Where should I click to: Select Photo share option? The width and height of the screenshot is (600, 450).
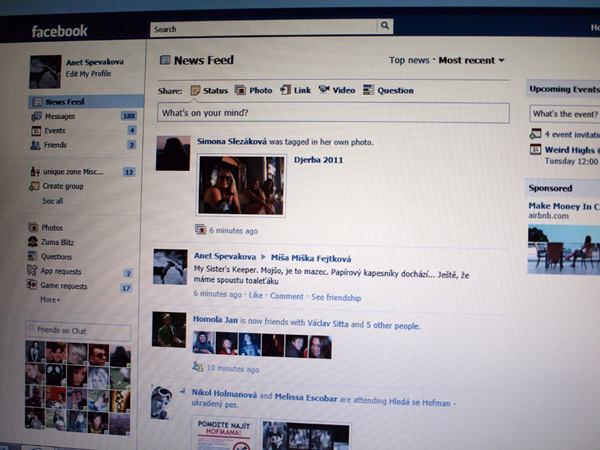click(x=261, y=91)
